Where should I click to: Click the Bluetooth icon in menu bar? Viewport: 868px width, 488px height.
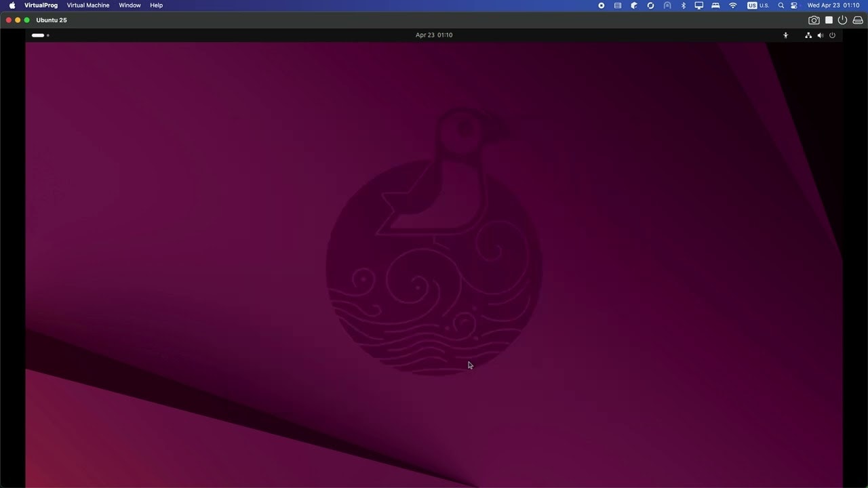point(684,5)
